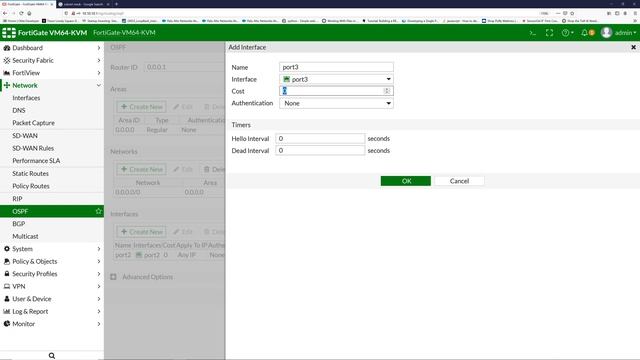Screen dimensions: 640x360
Task: Click the Cancel button
Action: point(459,181)
